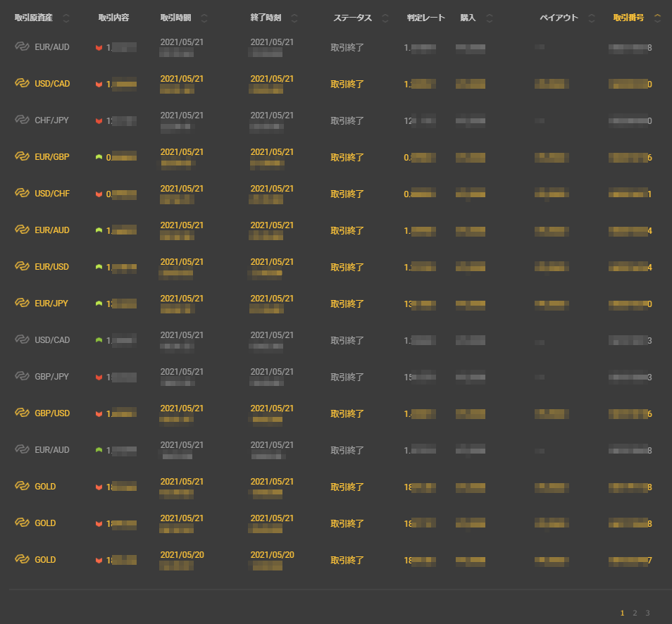This screenshot has height=624, width=672.
Task: Click the link icon beside USD/CHF
Action: coord(22,193)
